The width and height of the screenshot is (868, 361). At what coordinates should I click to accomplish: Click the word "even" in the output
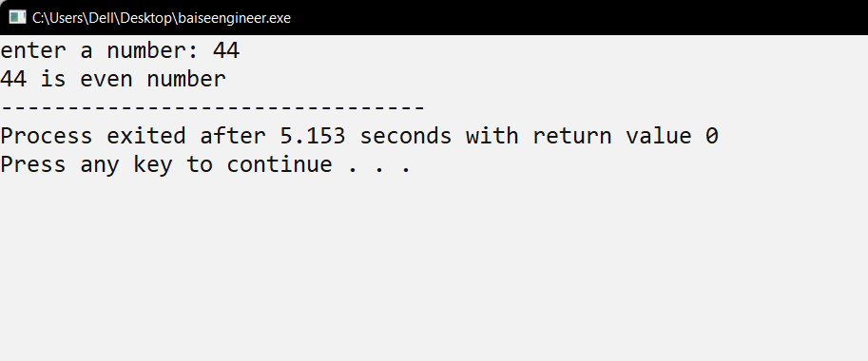pos(106,80)
